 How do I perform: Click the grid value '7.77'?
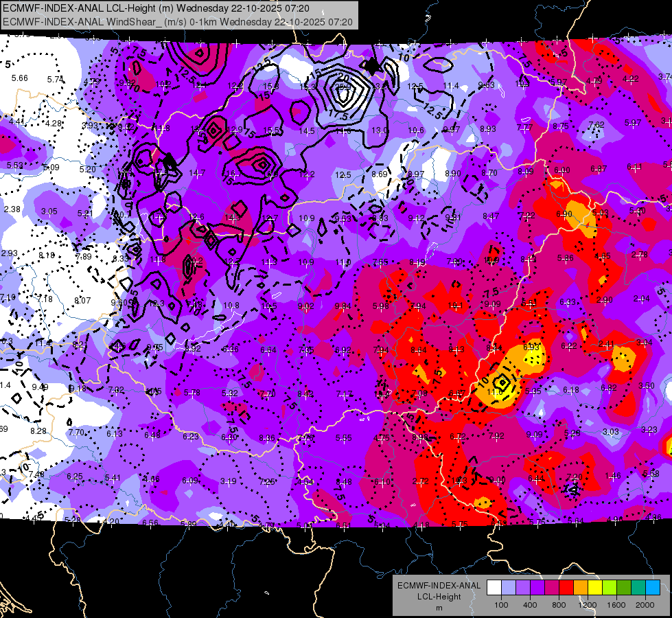tap(524, 127)
